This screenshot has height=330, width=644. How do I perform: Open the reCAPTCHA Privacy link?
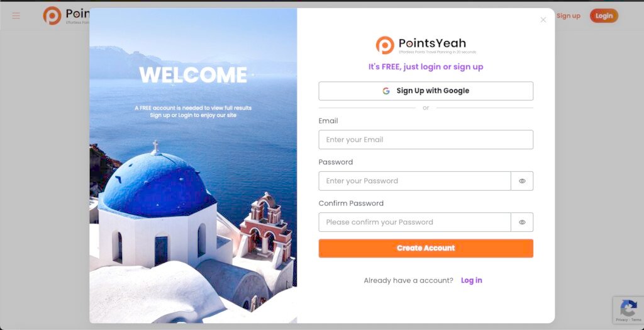pos(621,320)
